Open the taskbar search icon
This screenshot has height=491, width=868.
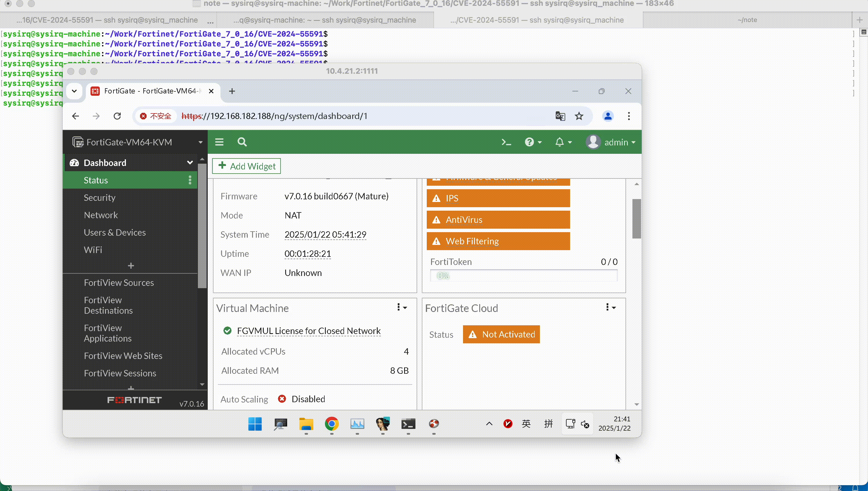point(281,424)
